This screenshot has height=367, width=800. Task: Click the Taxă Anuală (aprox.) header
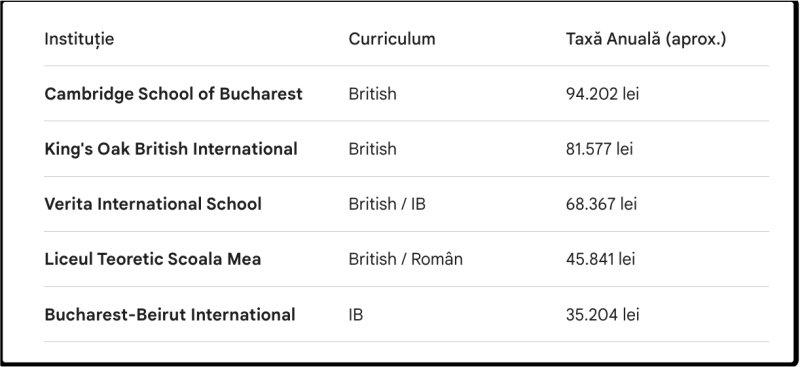[x=645, y=39]
